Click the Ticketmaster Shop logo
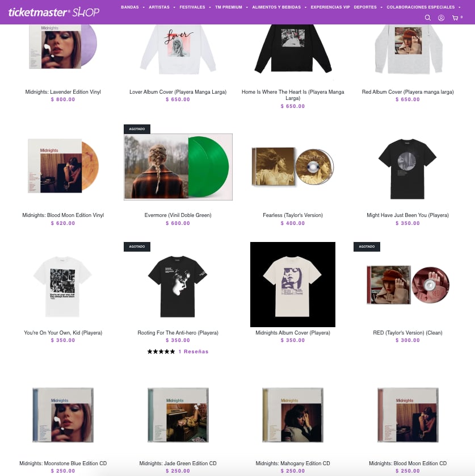The height and width of the screenshot is (476, 475). (54, 12)
